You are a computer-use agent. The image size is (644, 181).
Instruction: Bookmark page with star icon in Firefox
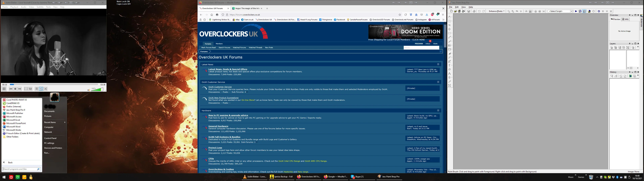point(400,15)
